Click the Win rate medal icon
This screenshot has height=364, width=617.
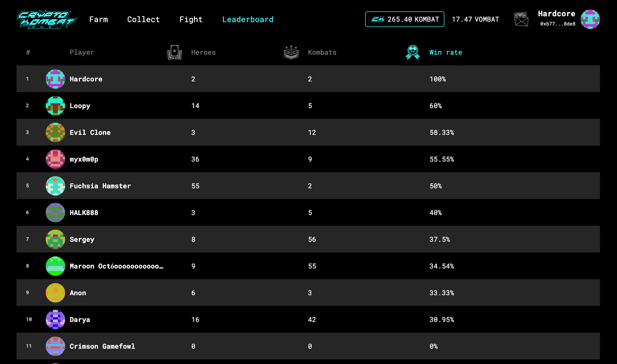point(413,52)
